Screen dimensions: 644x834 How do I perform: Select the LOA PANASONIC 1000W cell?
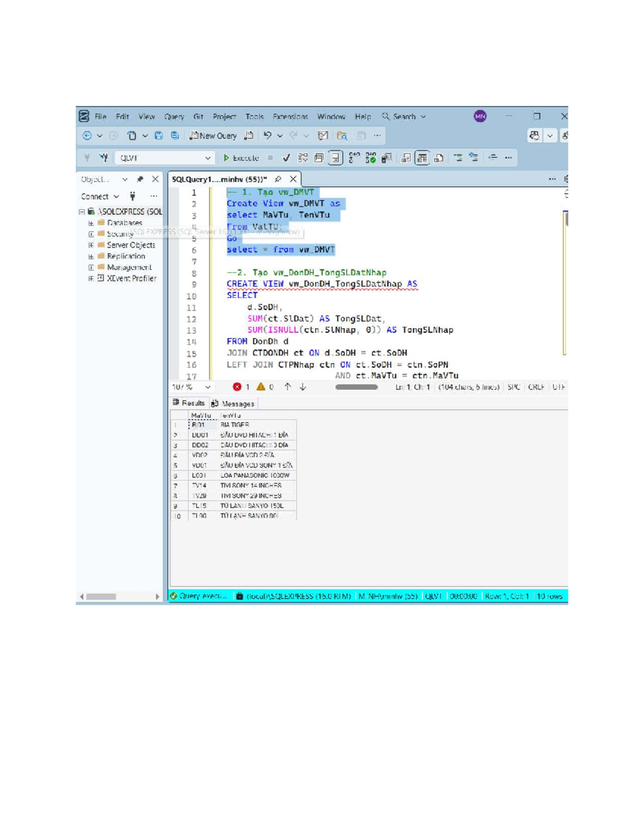point(257,475)
